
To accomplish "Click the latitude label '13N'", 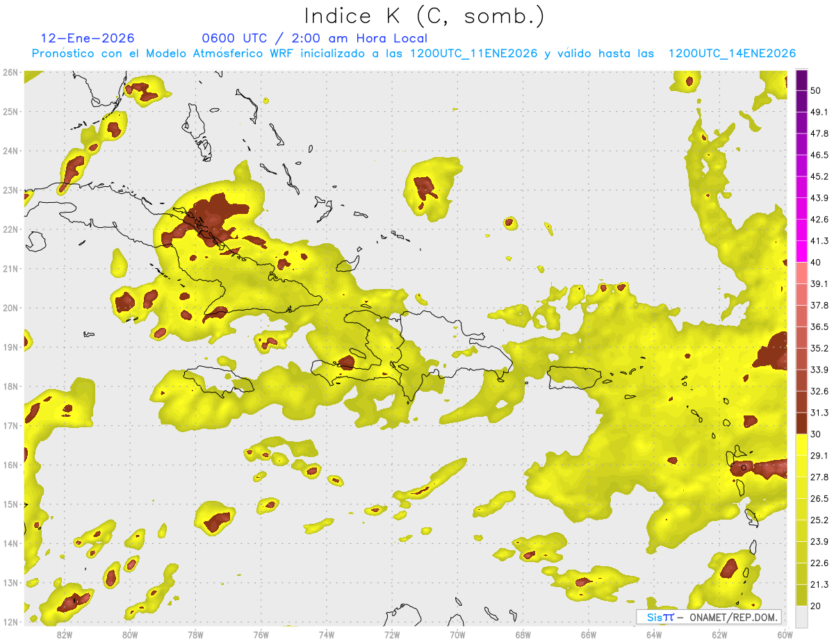I will click(10, 583).
